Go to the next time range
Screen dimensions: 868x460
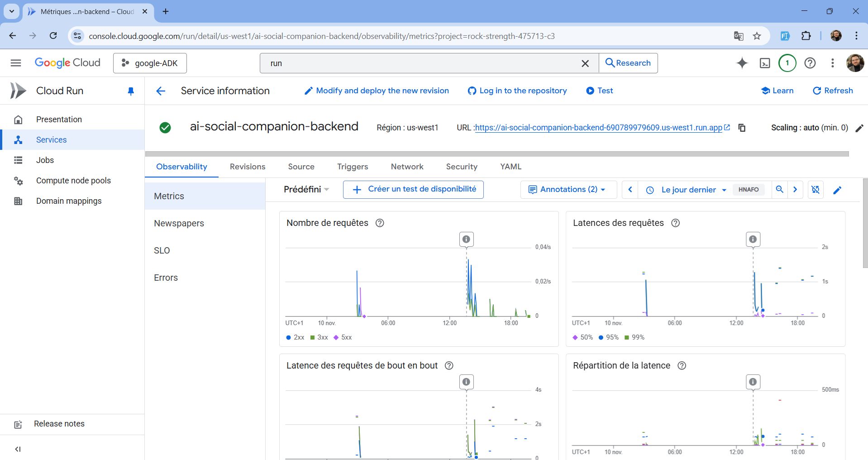(795, 190)
